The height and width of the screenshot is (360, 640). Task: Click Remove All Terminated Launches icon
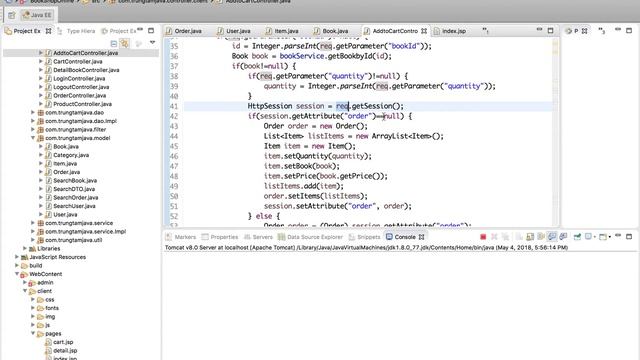click(505, 237)
